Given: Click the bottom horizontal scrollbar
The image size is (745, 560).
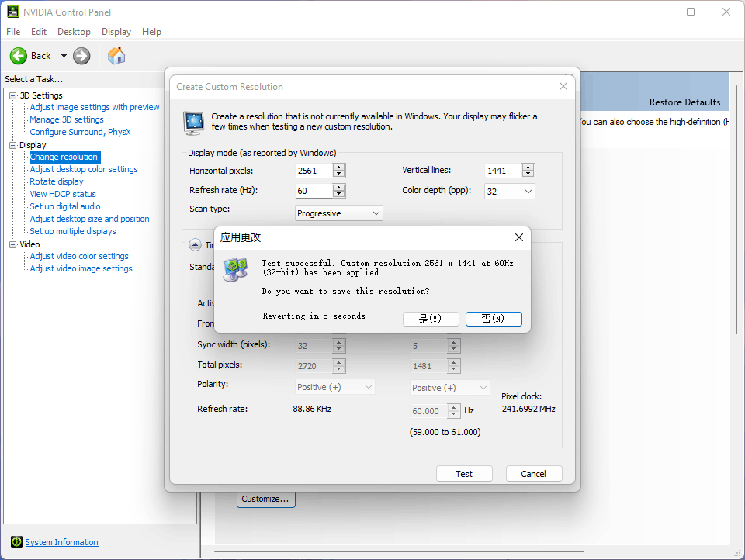Looking at the screenshot, I should (x=399, y=551).
